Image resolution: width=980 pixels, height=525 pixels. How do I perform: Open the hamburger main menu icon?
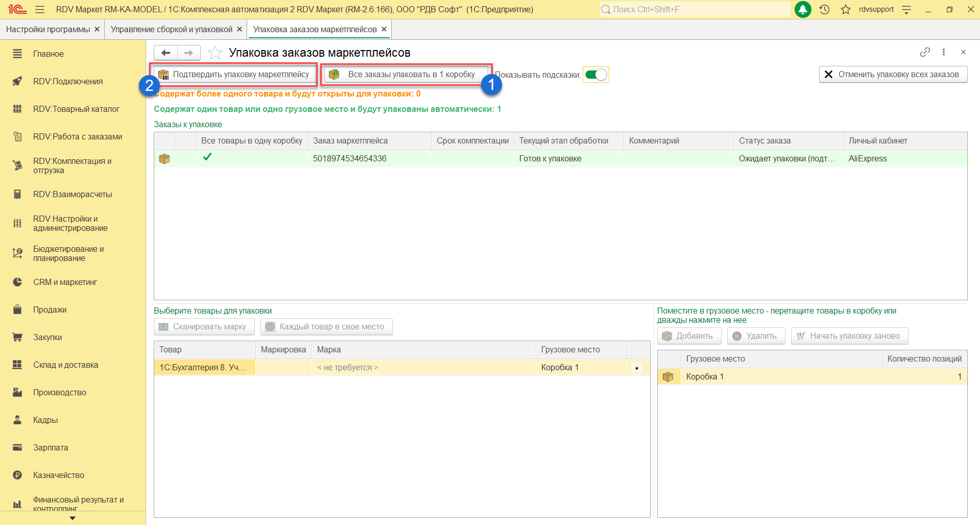(40, 9)
